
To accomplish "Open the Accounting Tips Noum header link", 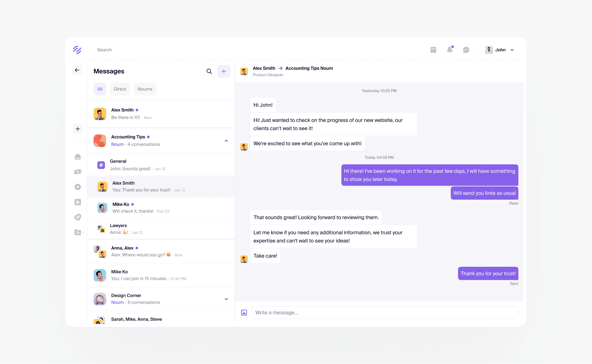I will (x=309, y=68).
